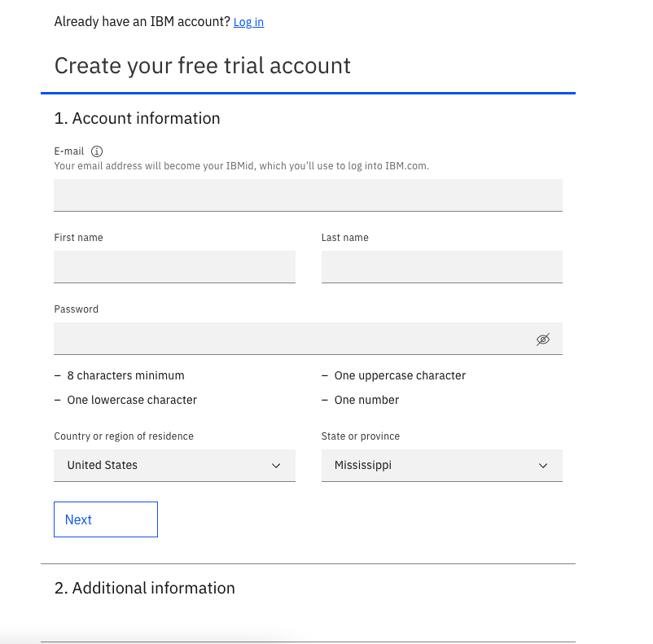Select the Account information section heading

tap(137, 118)
